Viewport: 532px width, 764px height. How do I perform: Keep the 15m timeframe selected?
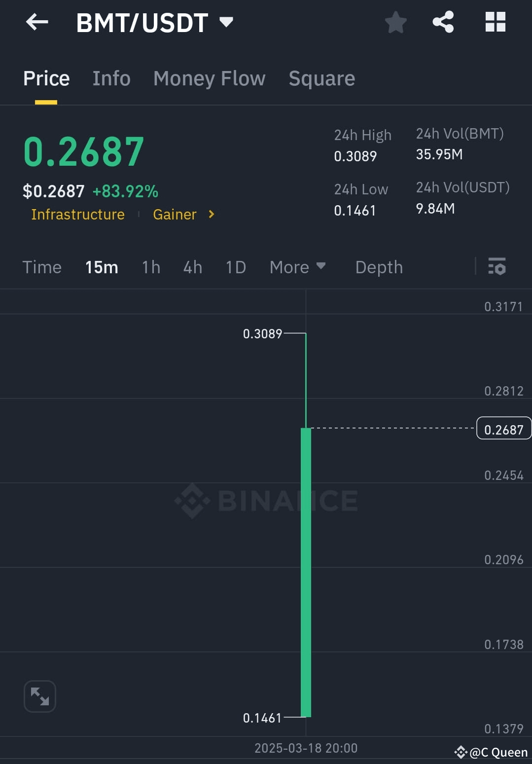(102, 267)
